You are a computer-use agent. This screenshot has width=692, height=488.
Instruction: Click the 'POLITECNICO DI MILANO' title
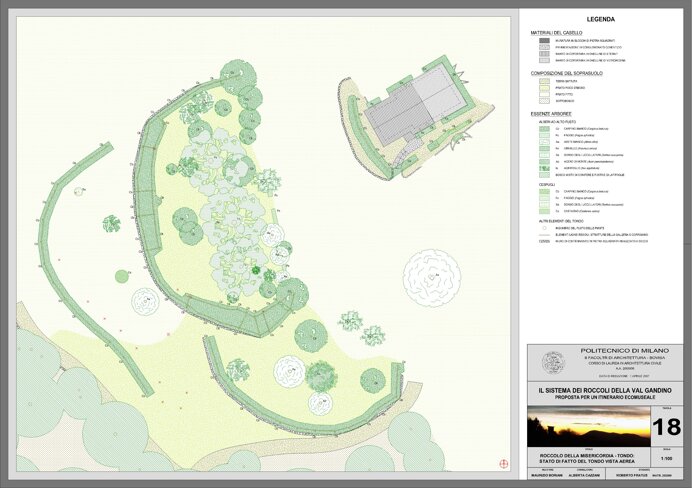624,350
